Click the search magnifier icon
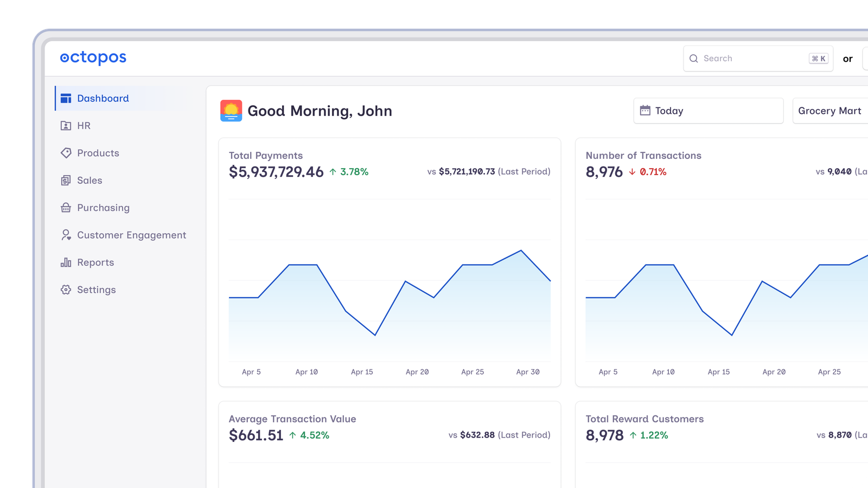868x488 pixels. click(x=694, y=59)
